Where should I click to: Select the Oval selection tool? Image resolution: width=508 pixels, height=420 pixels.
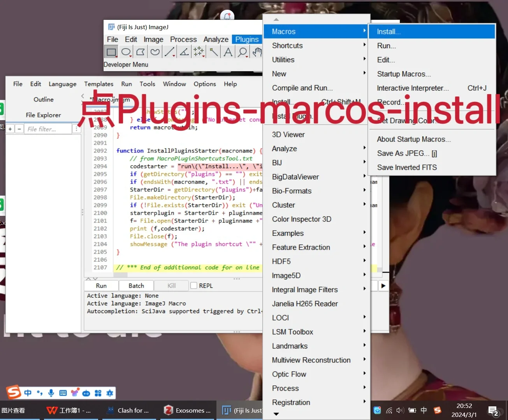pyautogui.click(x=126, y=52)
